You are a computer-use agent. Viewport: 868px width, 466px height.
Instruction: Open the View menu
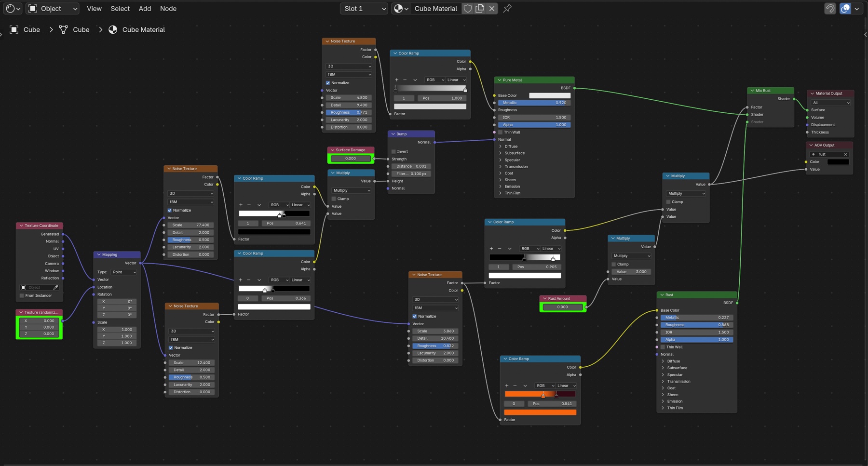pos(94,9)
